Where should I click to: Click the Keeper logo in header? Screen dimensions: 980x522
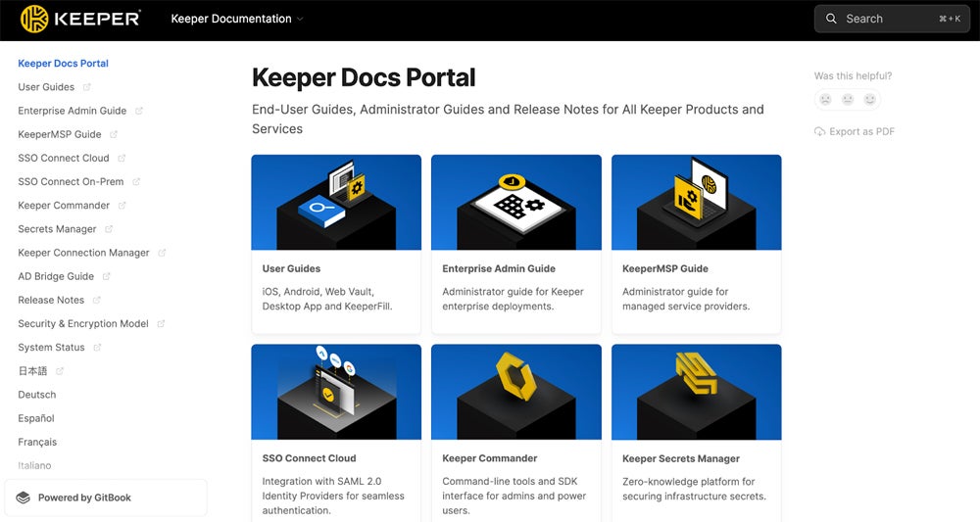(80, 19)
